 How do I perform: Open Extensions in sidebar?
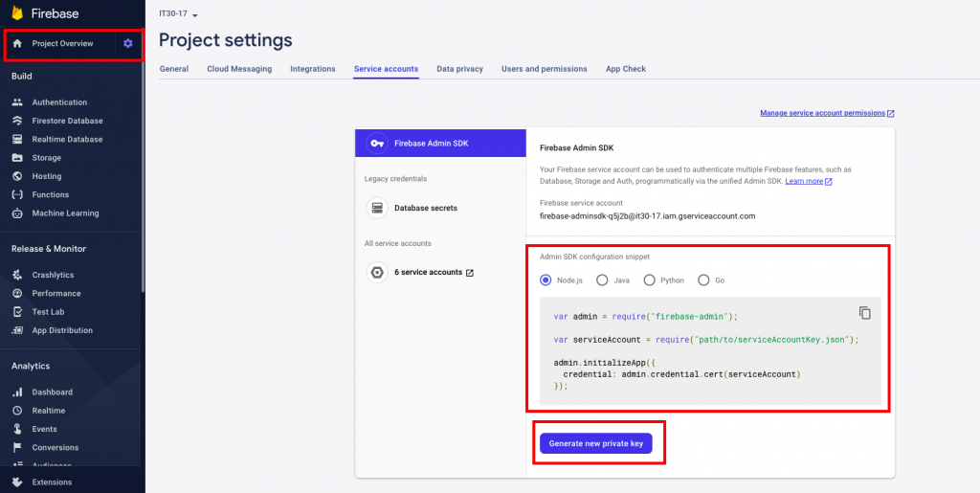click(x=52, y=482)
